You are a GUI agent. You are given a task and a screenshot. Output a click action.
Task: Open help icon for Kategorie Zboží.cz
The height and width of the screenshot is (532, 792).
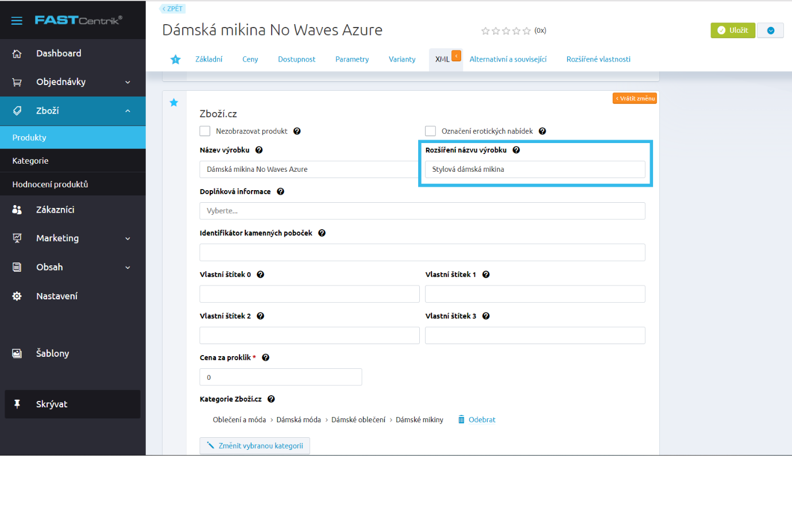point(271,399)
